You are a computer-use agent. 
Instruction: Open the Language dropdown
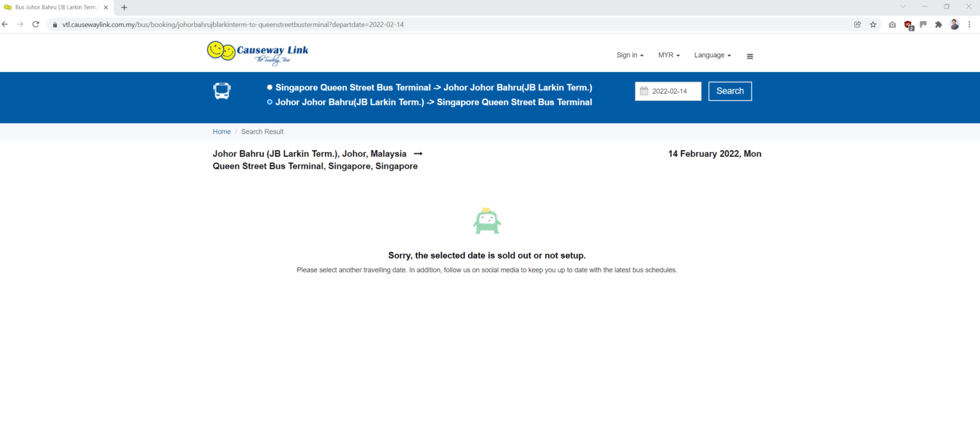pos(711,56)
